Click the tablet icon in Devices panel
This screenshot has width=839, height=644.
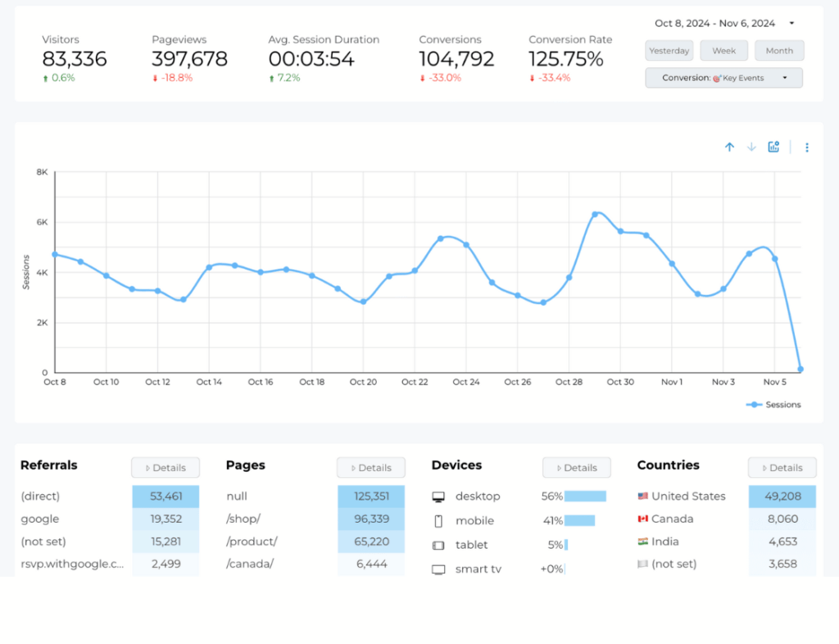[439, 543]
